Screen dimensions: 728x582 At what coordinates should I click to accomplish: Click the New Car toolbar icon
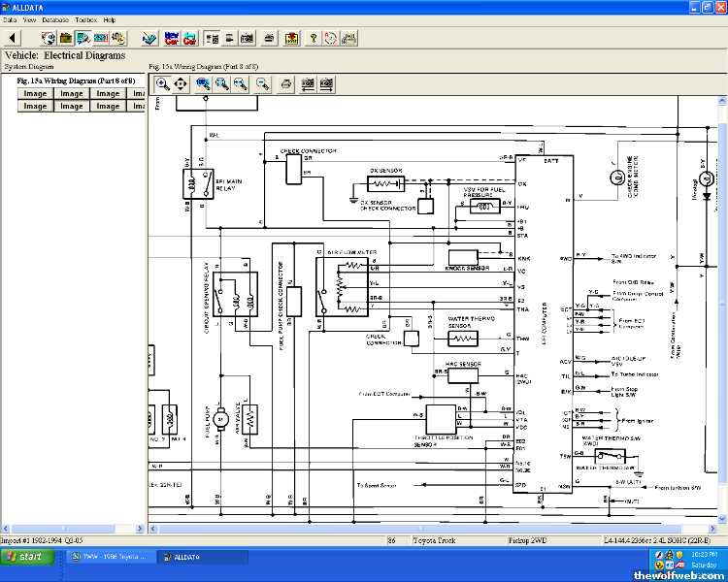[x=172, y=39]
